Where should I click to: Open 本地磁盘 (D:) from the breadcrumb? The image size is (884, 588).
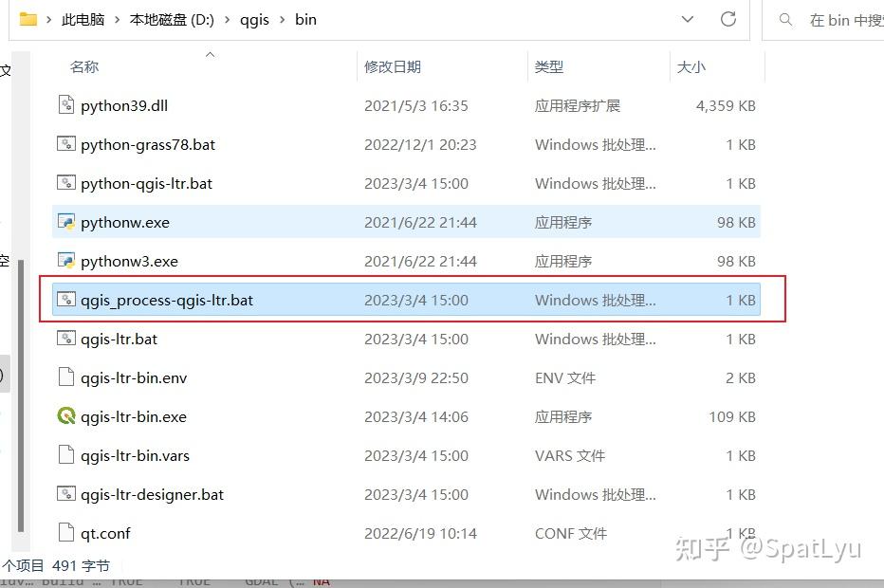172,19
